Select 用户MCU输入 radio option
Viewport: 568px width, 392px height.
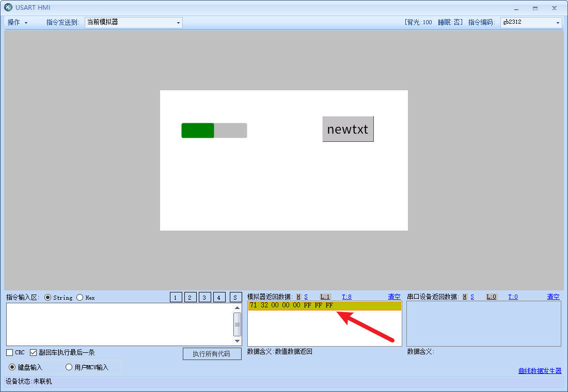69,367
